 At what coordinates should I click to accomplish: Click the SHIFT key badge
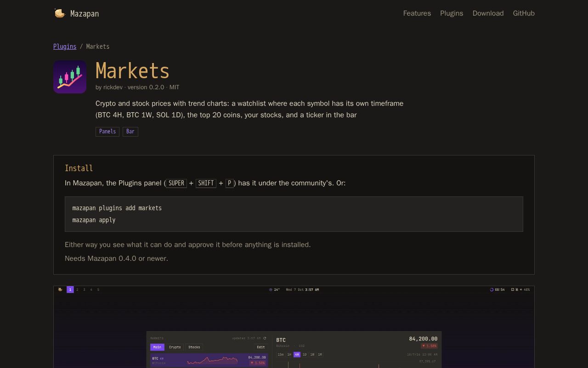click(206, 183)
